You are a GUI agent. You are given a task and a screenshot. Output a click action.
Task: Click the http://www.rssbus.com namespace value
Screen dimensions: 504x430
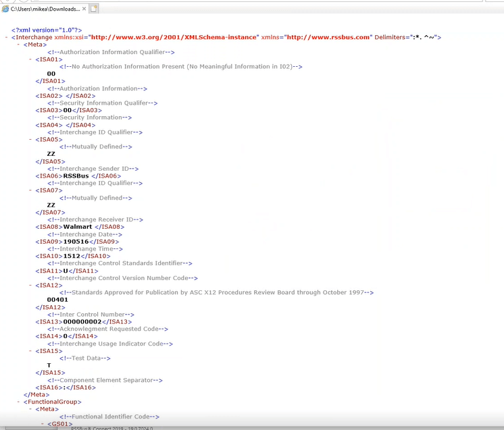328,37
